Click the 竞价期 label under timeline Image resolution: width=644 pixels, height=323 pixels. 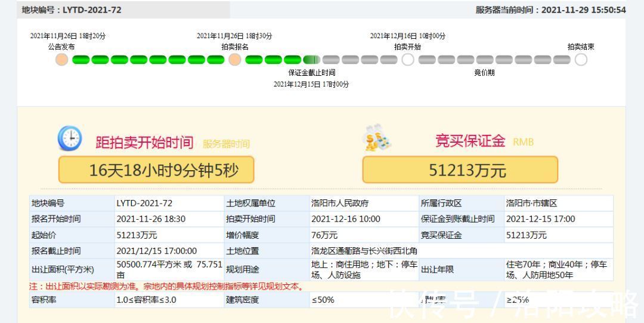pyautogui.click(x=485, y=72)
